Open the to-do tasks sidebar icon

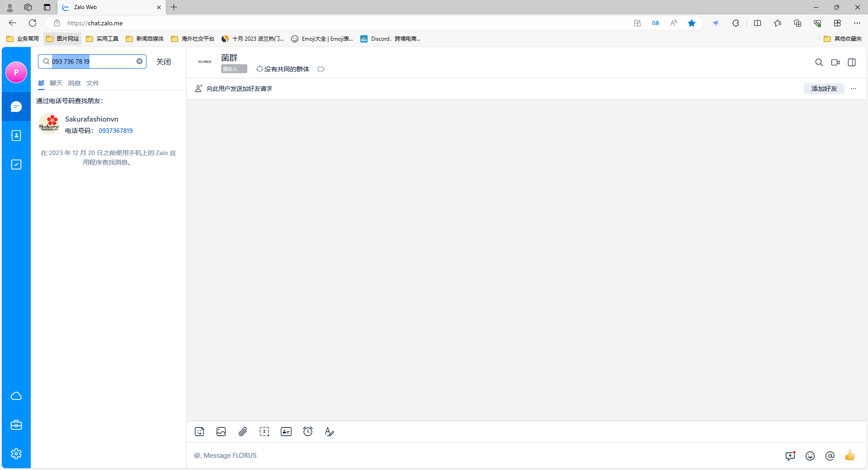point(16,164)
